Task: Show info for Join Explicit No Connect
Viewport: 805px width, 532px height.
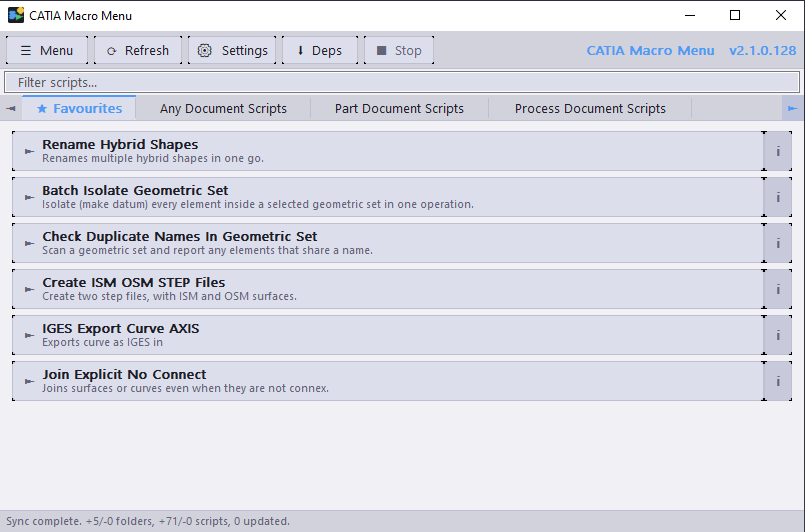Action: (x=778, y=381)
